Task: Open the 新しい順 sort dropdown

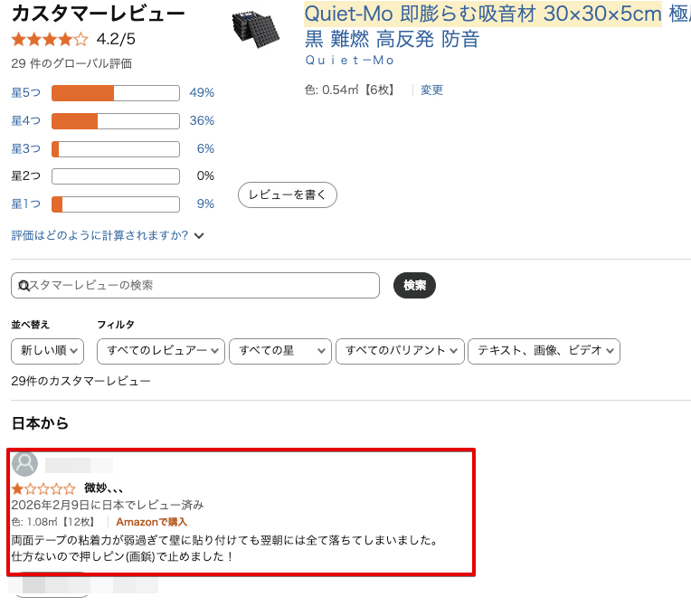Action: coord(48,351)
